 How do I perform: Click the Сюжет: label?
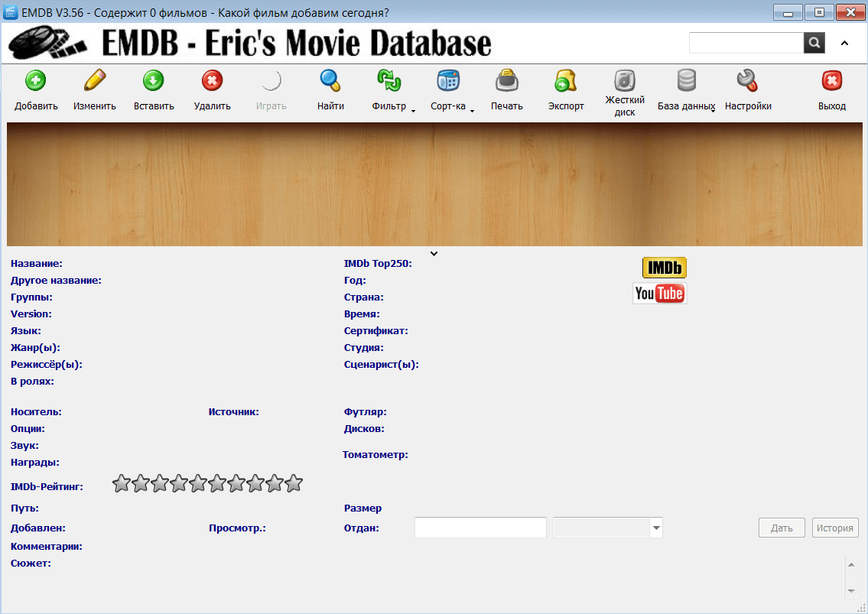[31, 563]
